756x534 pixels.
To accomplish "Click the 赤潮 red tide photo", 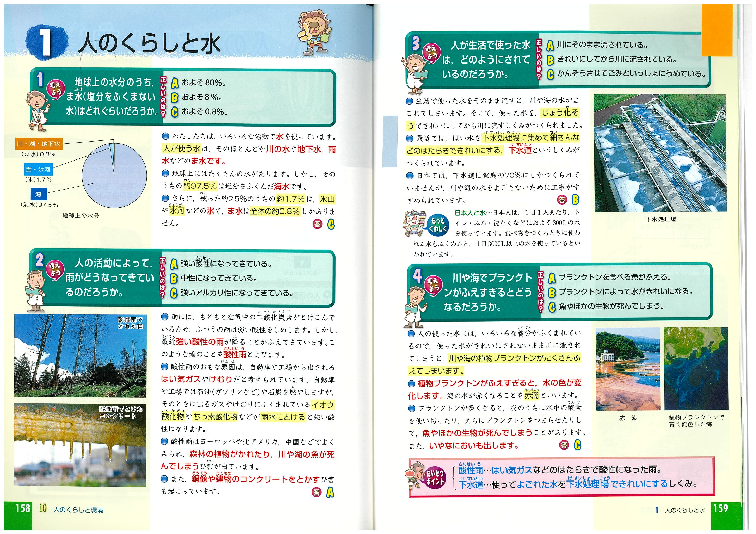I will (628, 369).
